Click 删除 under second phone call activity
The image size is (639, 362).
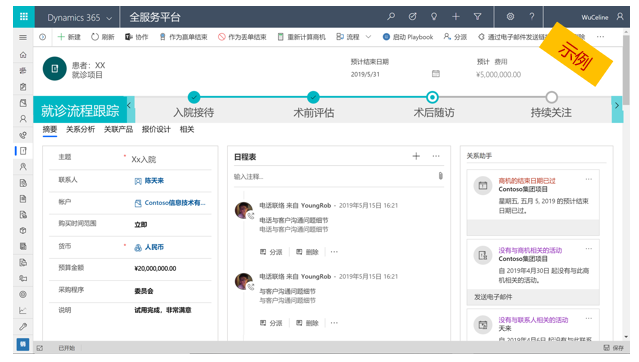[307, 323]
